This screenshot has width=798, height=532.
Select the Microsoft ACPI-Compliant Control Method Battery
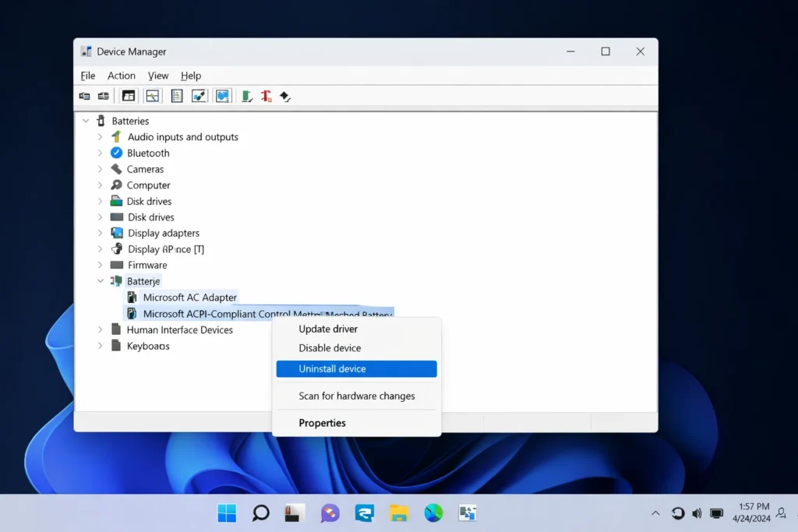234,314
